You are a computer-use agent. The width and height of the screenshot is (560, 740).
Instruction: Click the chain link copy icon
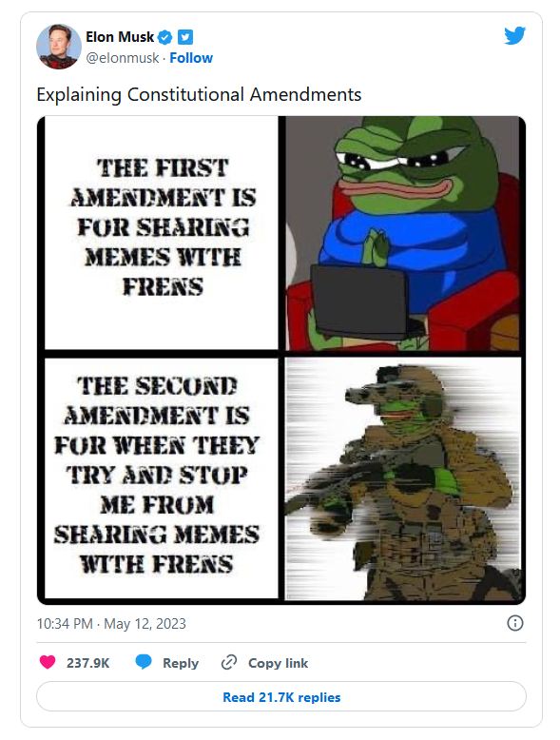click(229, 662)
